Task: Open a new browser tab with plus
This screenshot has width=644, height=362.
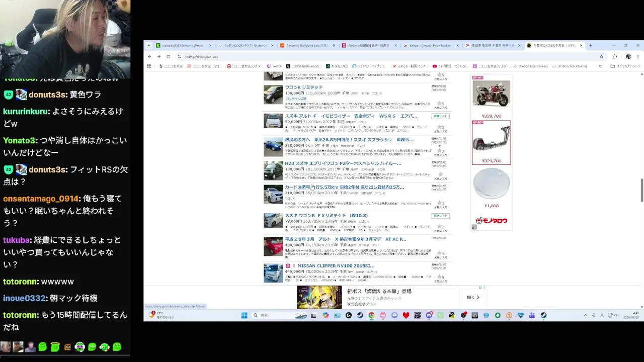Action: pos(590,45)
